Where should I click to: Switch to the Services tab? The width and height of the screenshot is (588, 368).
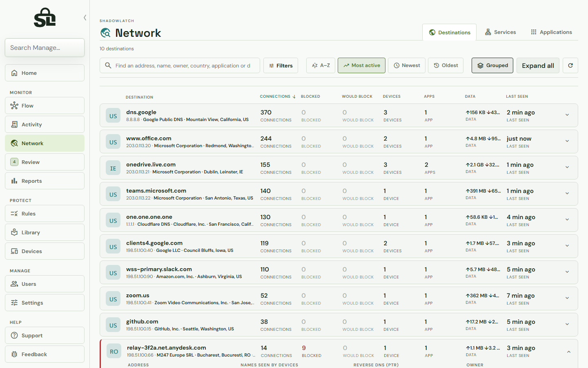(500, 32)
